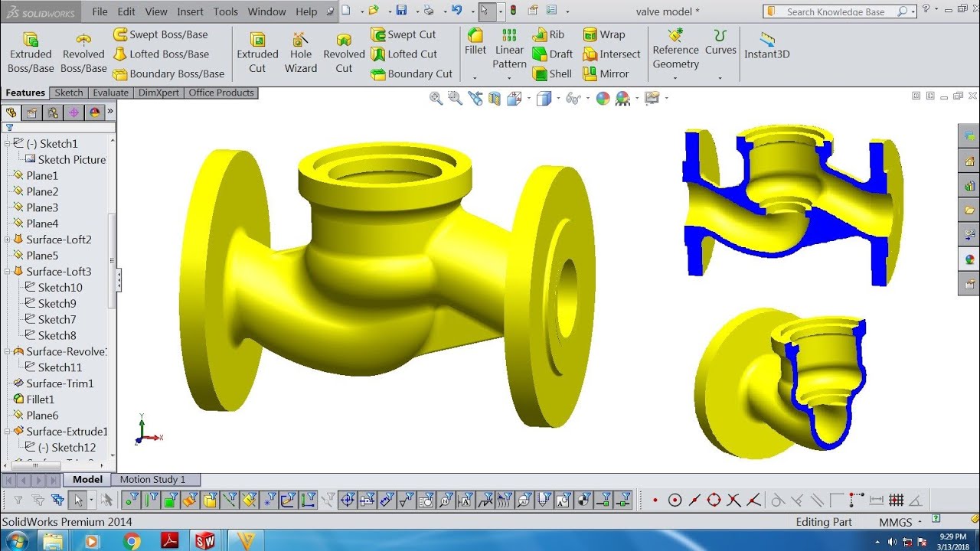Click the Zoom to Area icon
The height and width of the screenshot is (551, 980).
[x=455, y=98]
